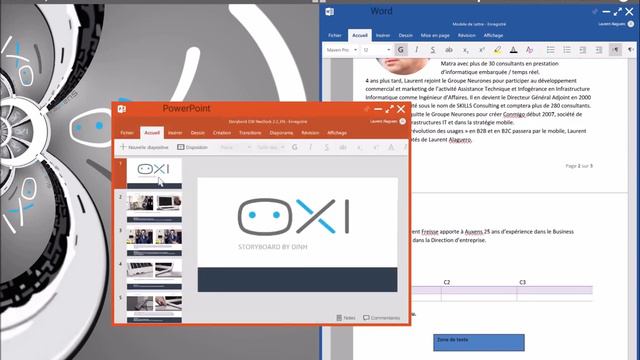The width and height of the screenshot is (640, 360).
Task: Toggle bold (G) in Word toolbar
Action: 401,50
